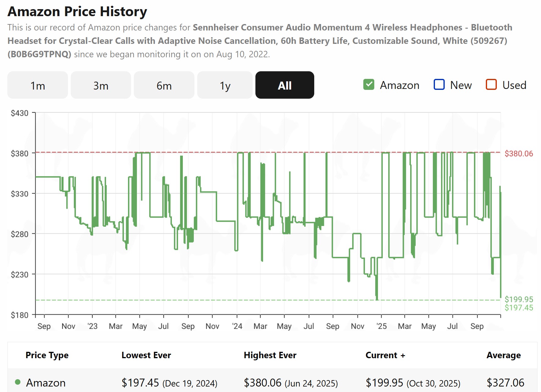Click the green Amazon legend dot
Viewport: 541px width, 392px height.
(18, 383)
